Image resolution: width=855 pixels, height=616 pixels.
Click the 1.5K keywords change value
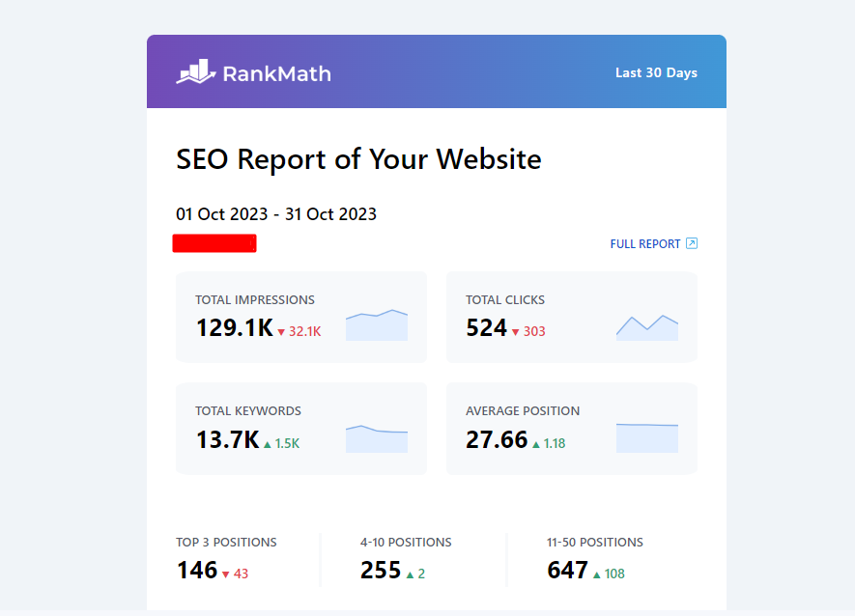(x=287, y=444)
